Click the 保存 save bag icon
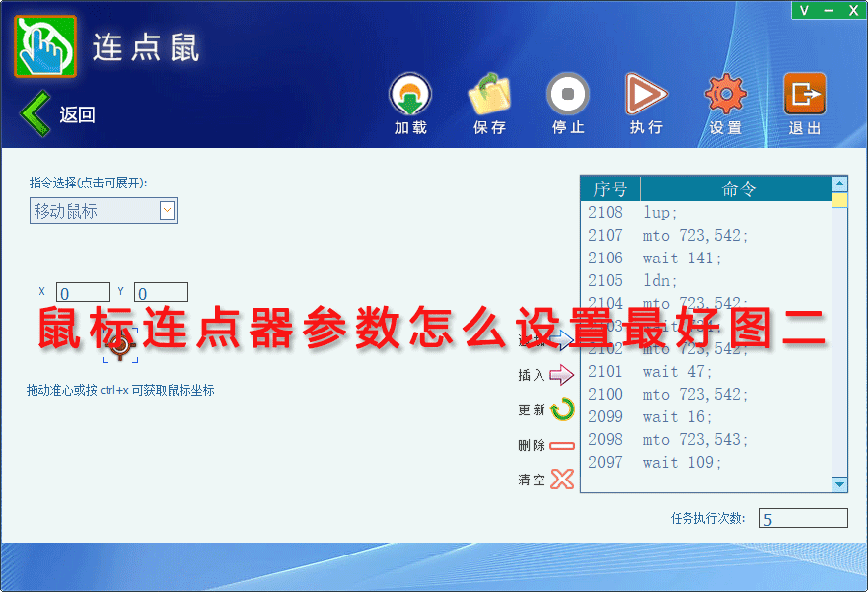 click(489, 95)
